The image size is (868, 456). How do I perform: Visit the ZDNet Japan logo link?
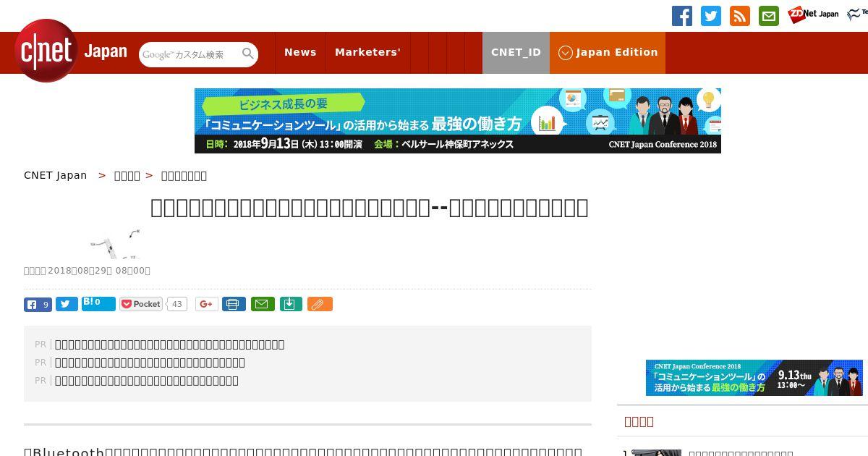click(813, 14)
